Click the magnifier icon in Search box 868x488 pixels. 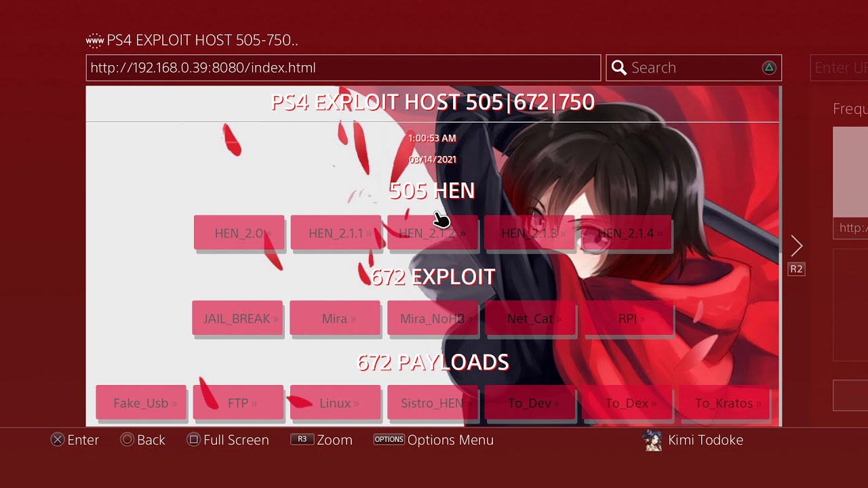pos(618,68)
